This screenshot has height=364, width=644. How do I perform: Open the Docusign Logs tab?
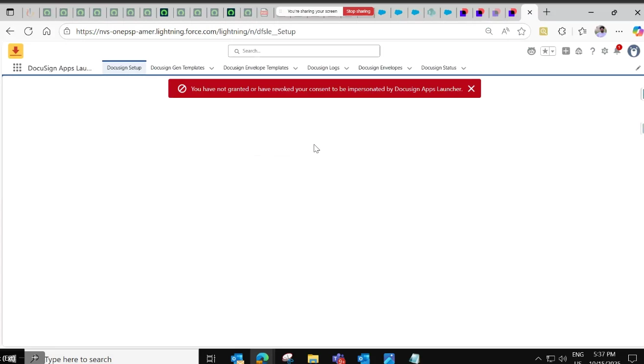[x=323, y=68]
